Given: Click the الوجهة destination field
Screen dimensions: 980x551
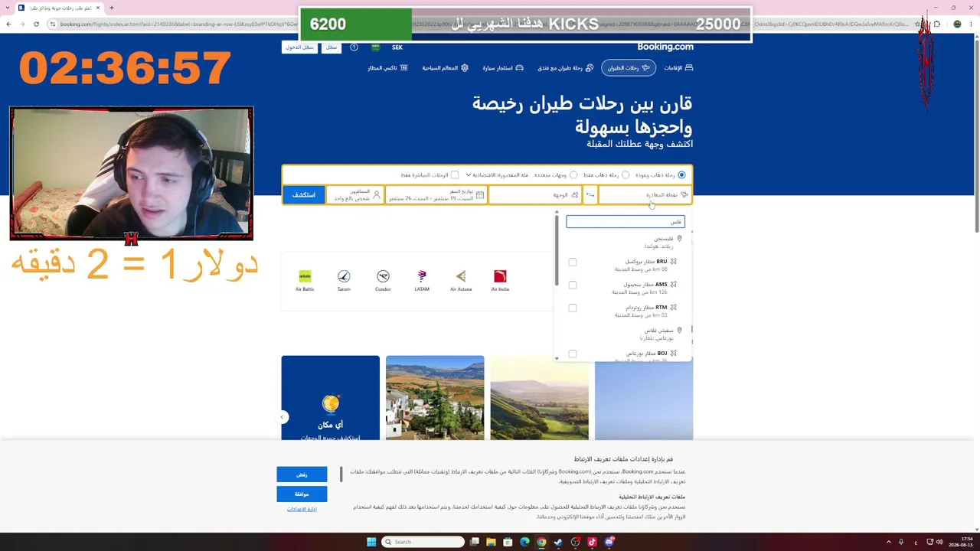Looking at the screenshot, I should (x=536, y=195).
